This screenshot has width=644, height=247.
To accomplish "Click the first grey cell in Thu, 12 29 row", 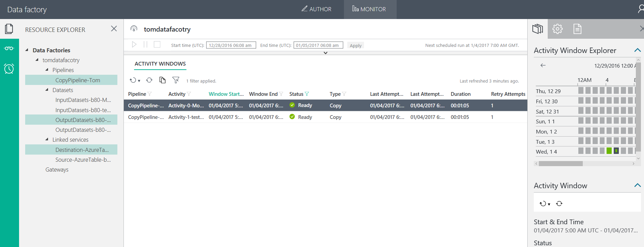I will click(x=581, y=90).
